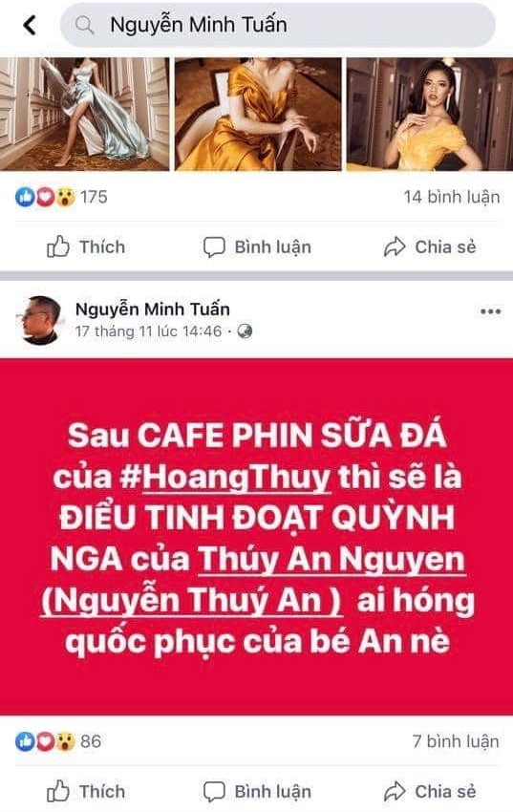Image resolution: width=513 pixels, height=812 pixels.
Task: Open the Thúy An Nguyen tagged profile
Action: pos(331,559)
